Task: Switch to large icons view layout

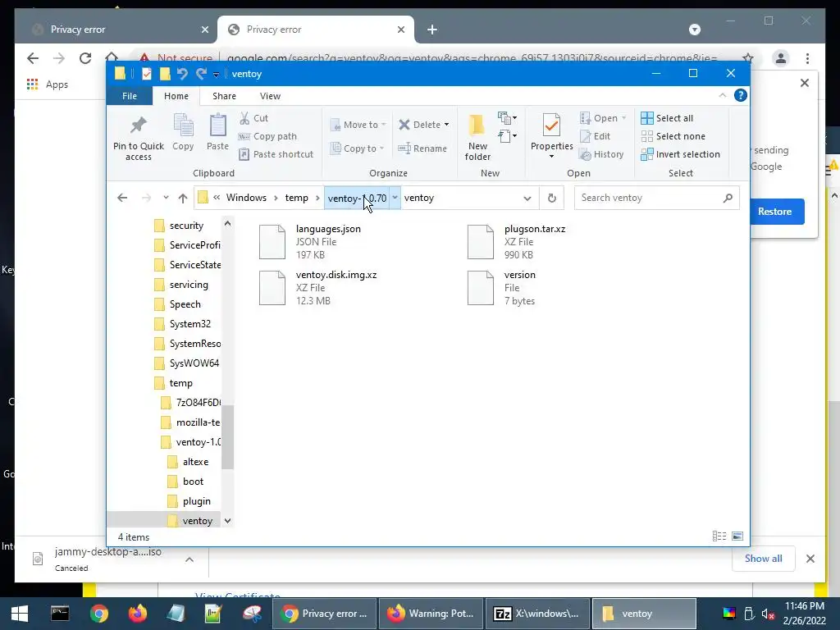Action: 737,536
